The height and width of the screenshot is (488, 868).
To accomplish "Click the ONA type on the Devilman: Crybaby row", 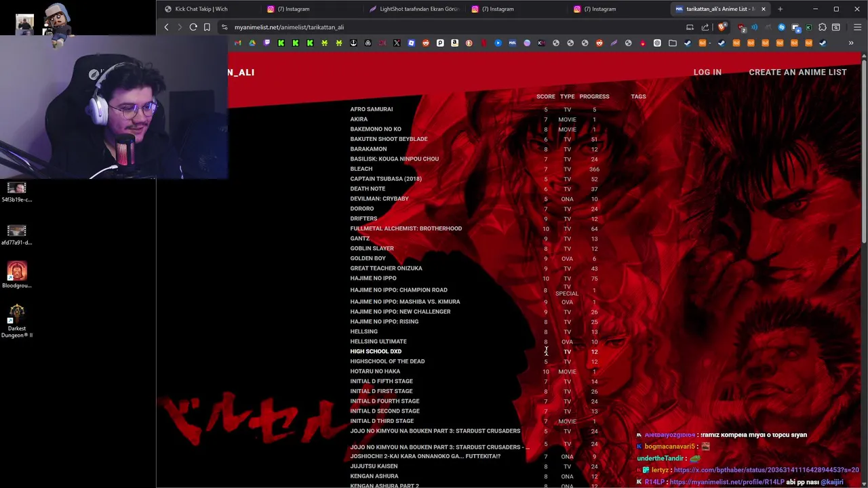I will click(x=567, y=199).
